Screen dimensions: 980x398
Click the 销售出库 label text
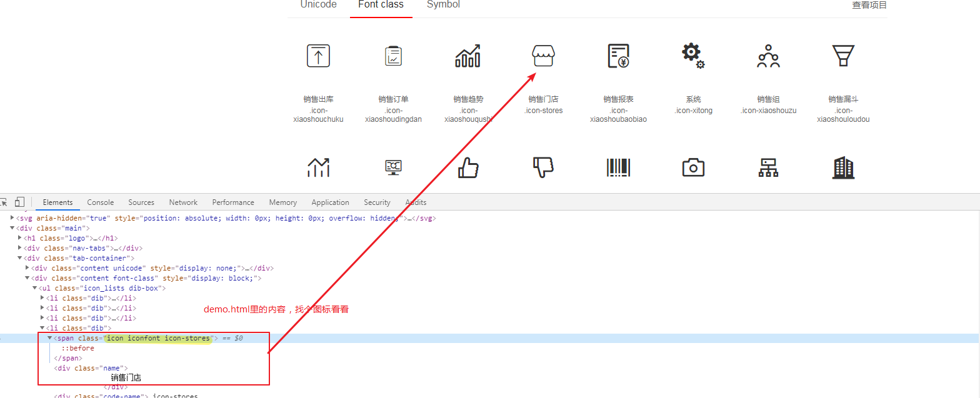[x=319, y=99]
